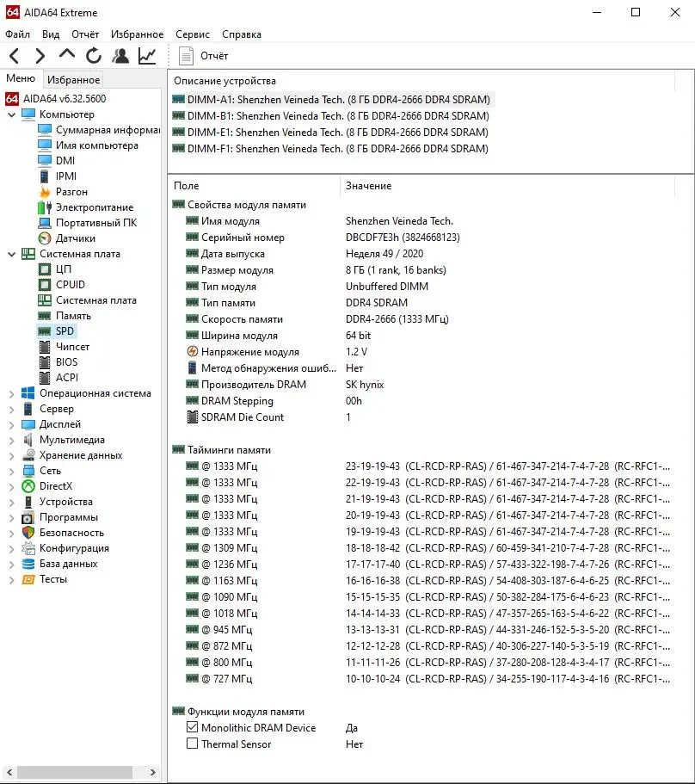The height and width of the screenshot is (784, 695).
Task: Expand the Сеть node arrow
Action: coord(12,471)
